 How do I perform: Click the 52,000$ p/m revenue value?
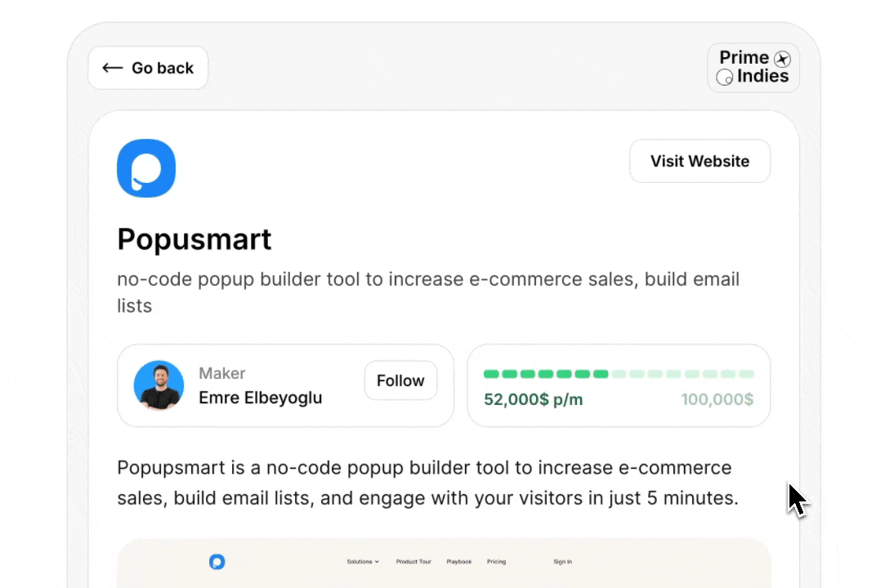[533, 400]
